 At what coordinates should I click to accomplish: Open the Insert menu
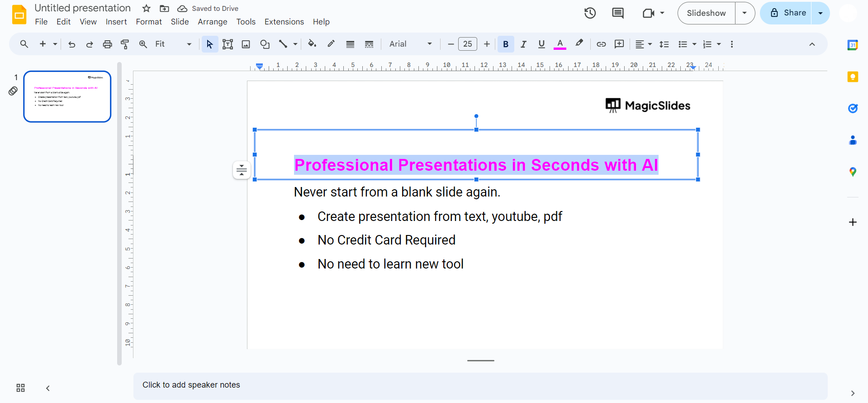pyautogui.click(x=116, y=22)
